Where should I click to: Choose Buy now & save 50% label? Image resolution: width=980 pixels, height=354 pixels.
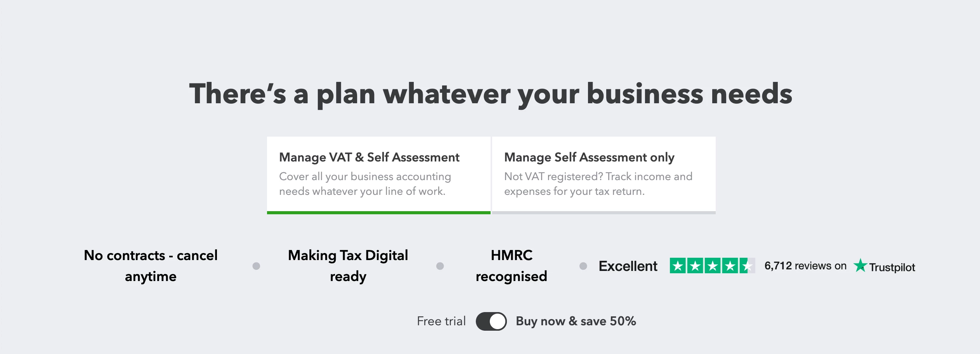576,321
